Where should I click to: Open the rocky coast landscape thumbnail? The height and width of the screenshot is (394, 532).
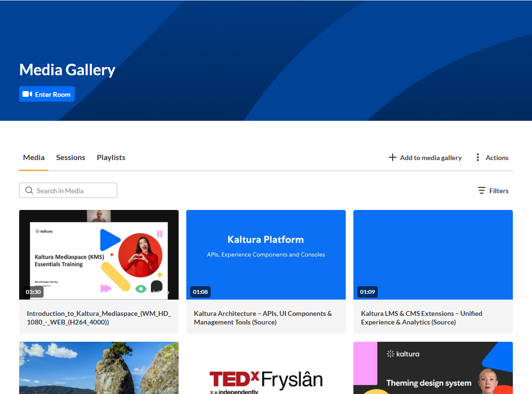[x=99, y=368]
